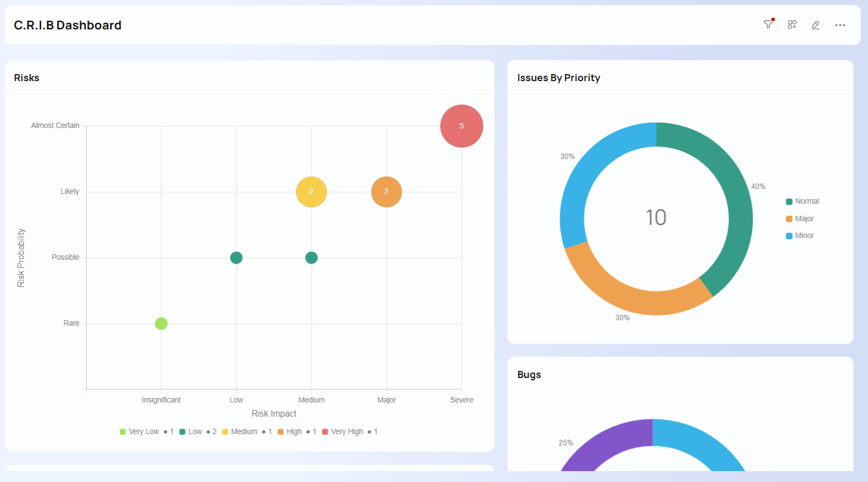Click the total 10 in donut center
Viewport: 868px width, 482px height.
coord(656,218)
